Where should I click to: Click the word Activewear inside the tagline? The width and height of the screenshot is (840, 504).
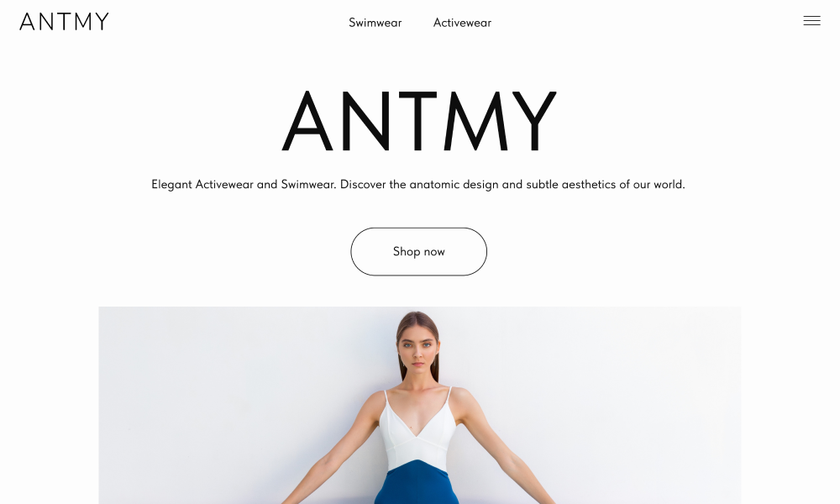224,185
